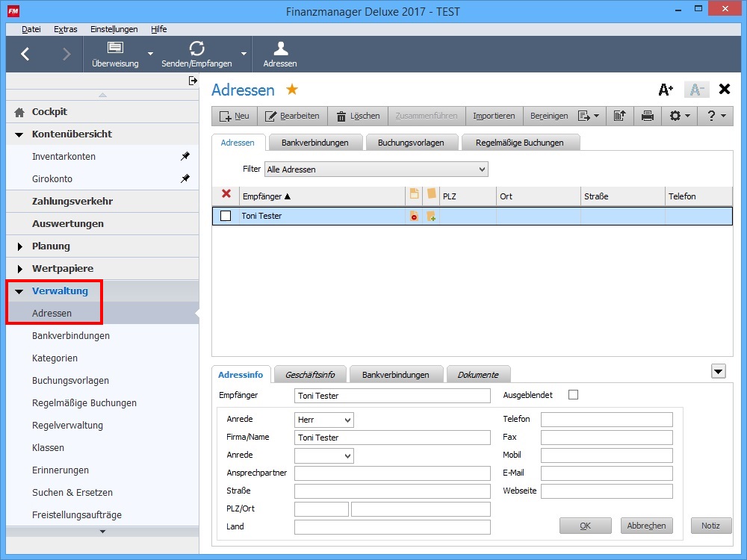Click the Importieren button
Screen dimensions: 747x560
(494, 116)
